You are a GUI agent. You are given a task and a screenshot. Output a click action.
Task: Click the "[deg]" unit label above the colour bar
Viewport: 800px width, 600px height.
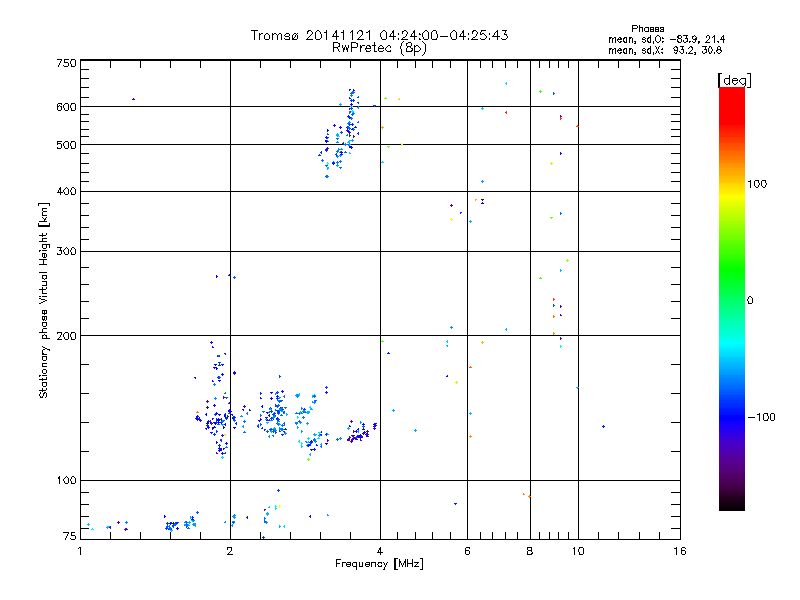pos(734,80)
